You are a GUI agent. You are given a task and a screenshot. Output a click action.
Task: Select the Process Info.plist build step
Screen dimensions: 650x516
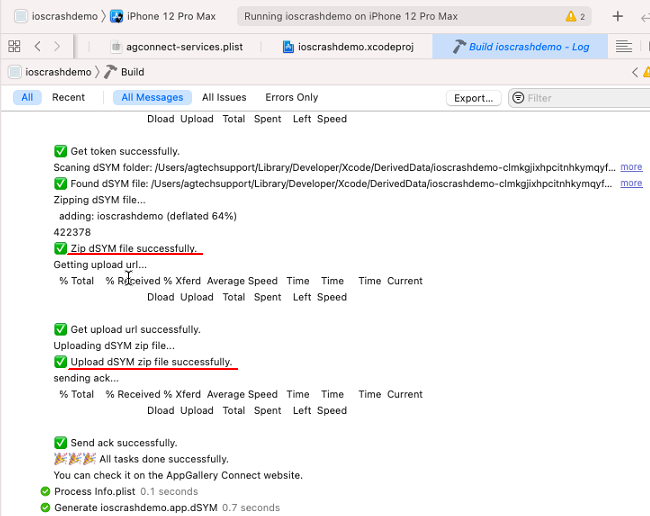(x=95, y=492)
